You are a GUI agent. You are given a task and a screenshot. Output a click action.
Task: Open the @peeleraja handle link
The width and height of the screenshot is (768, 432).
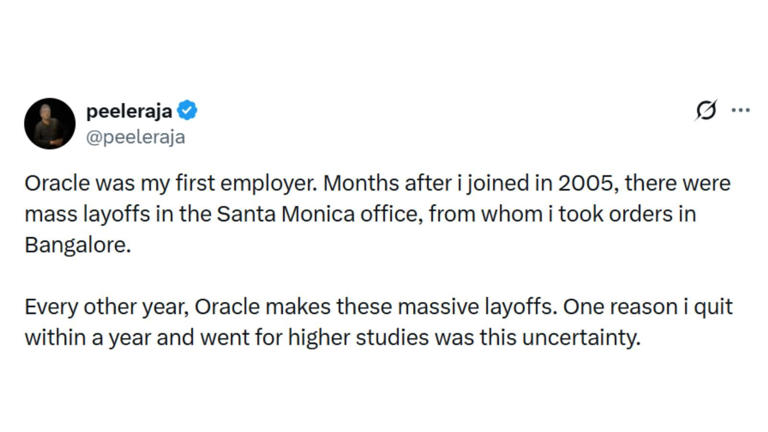[x=136, y=137]
